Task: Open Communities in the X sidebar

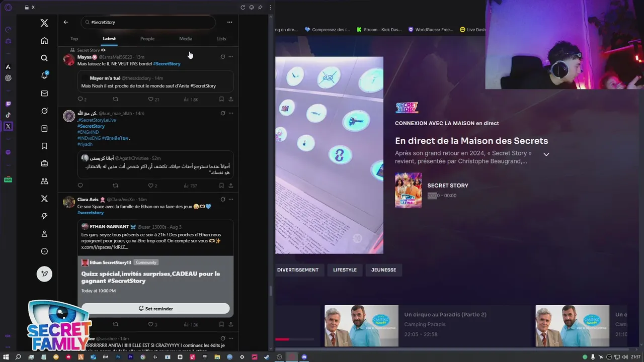Action: (x=44, y=181)
